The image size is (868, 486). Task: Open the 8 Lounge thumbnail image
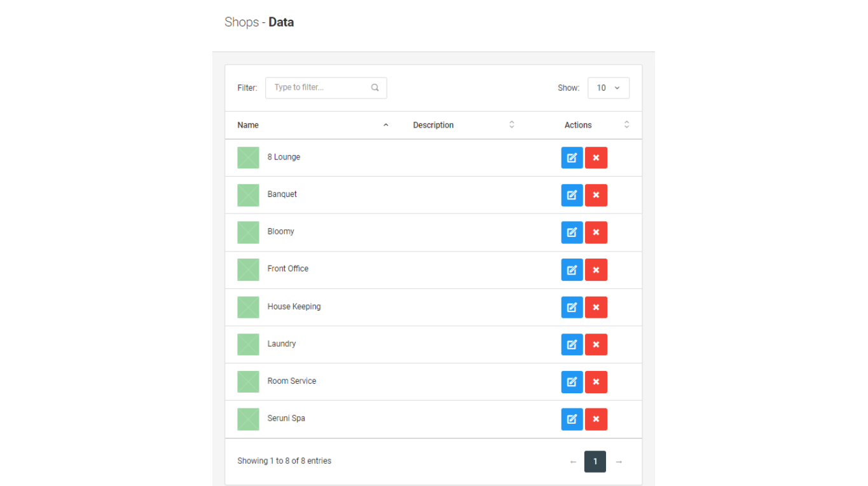point(248,158)
